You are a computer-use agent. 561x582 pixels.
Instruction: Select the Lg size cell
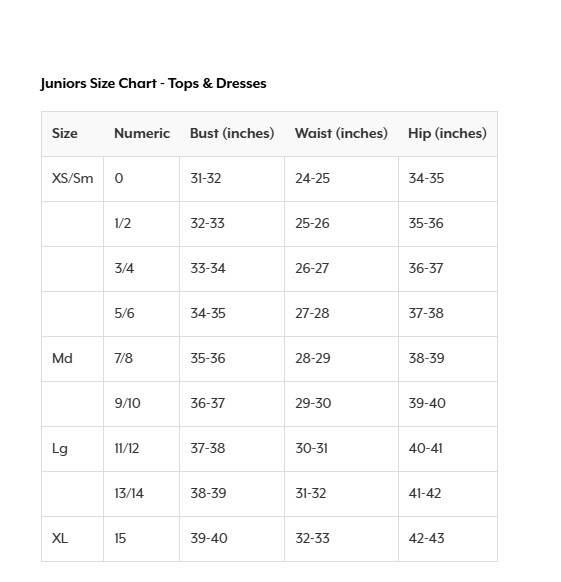click(x=73, y=449)
